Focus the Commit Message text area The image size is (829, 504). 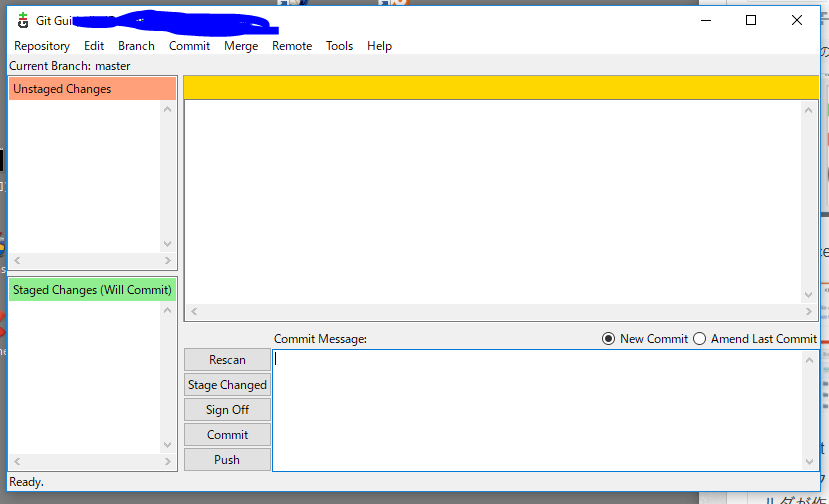[538, 410]
